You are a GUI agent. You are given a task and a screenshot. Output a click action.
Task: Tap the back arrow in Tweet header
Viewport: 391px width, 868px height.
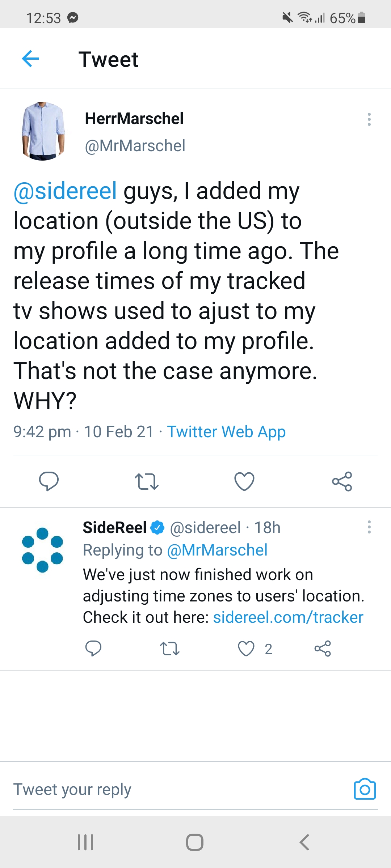click(x=30, y=59)
